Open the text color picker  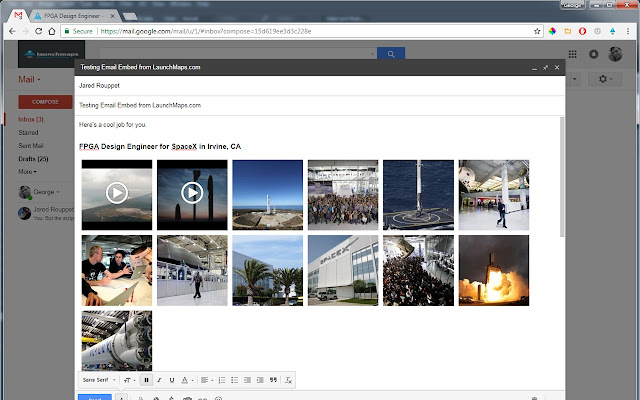point(187,380)
